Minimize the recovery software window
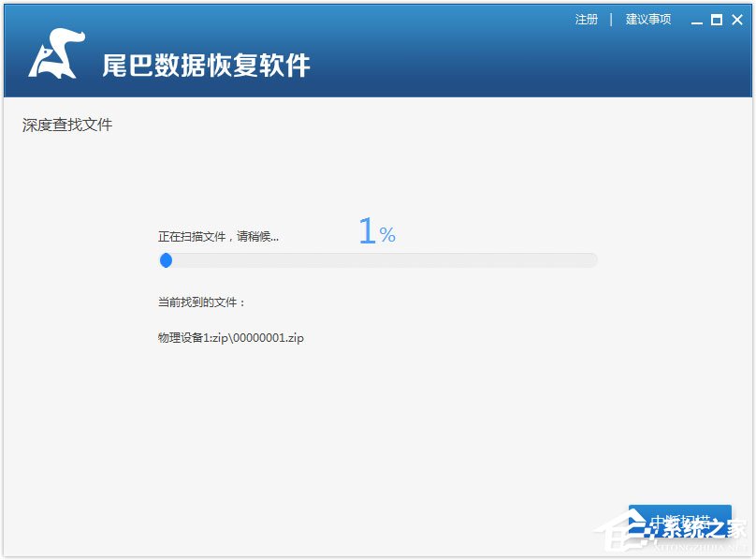The width and height of the screenshot is (756, 560). pos(696,21)
